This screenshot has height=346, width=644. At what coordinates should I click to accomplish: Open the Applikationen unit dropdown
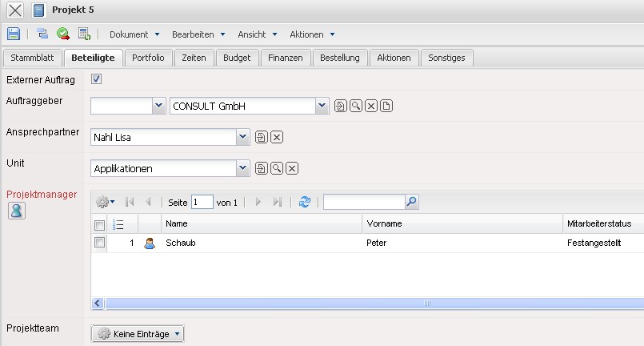coord(243,168)
